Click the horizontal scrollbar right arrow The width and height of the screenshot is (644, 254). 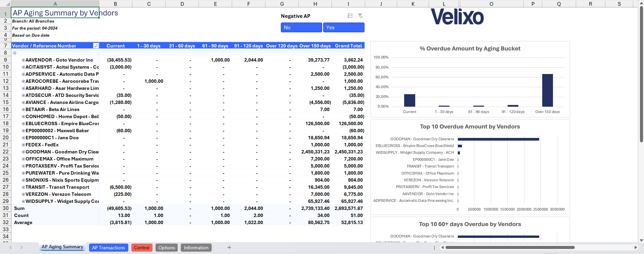(x=635, y=248)
